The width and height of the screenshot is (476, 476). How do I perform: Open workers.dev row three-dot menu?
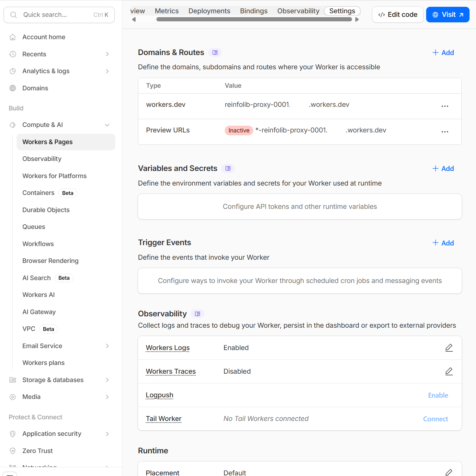[x=445, y=106]
